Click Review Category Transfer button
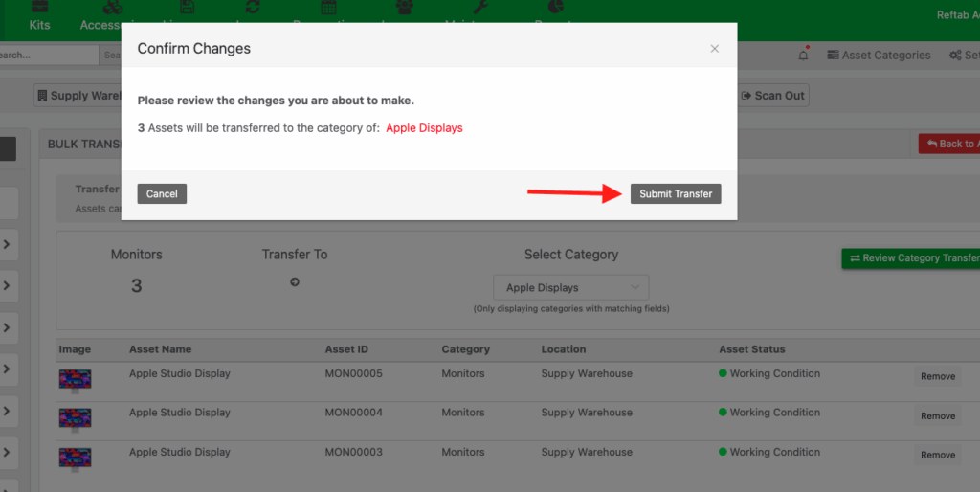The height and width of the screenshot is (492, 980). [x=911, y=258]
